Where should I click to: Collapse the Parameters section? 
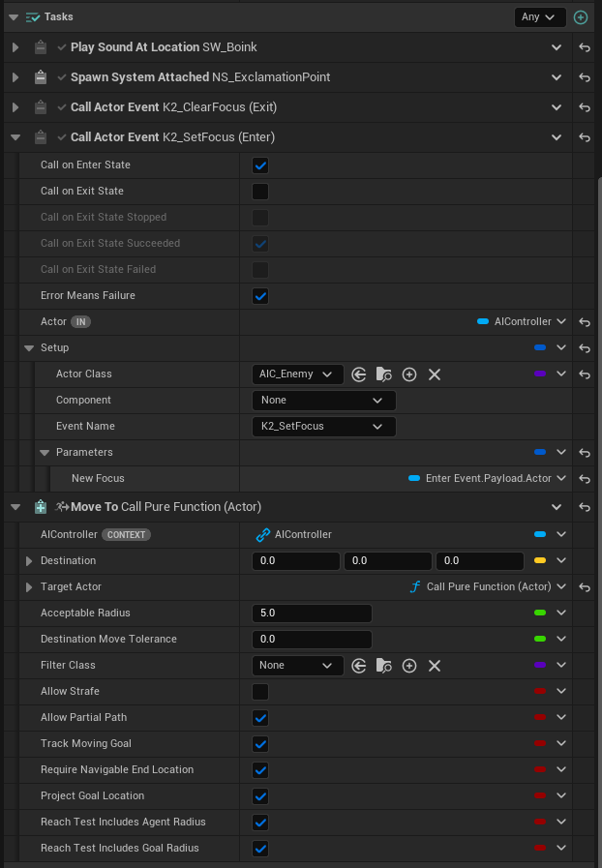(x=45, y=452)
